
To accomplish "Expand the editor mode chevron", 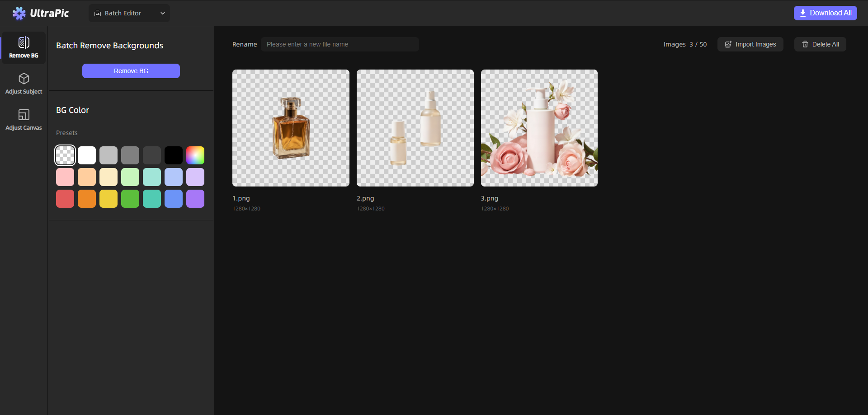I will tap(162, 13).
